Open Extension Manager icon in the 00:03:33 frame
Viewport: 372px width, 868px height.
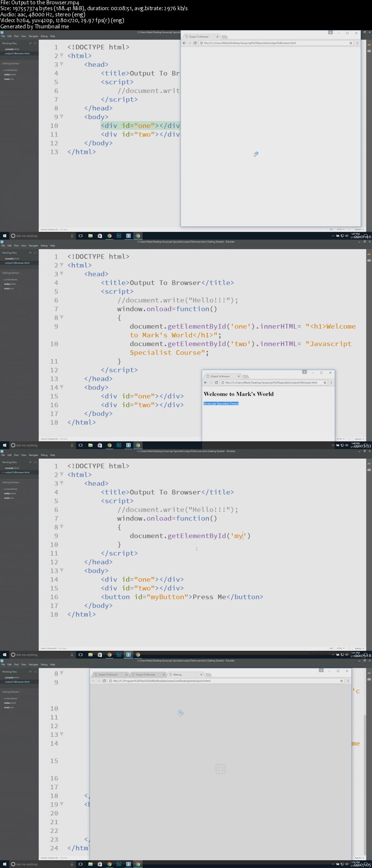tap(369, 260)
